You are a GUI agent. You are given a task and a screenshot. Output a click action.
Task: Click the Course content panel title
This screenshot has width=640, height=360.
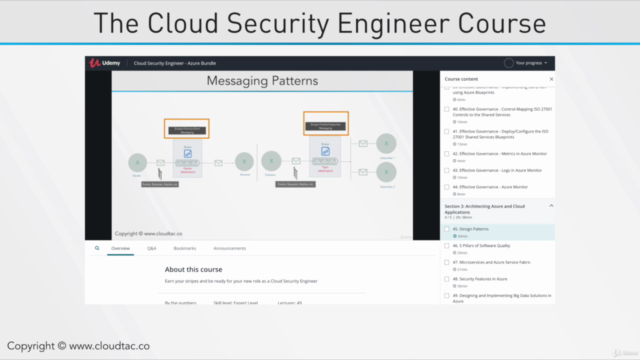coord(461,79)
